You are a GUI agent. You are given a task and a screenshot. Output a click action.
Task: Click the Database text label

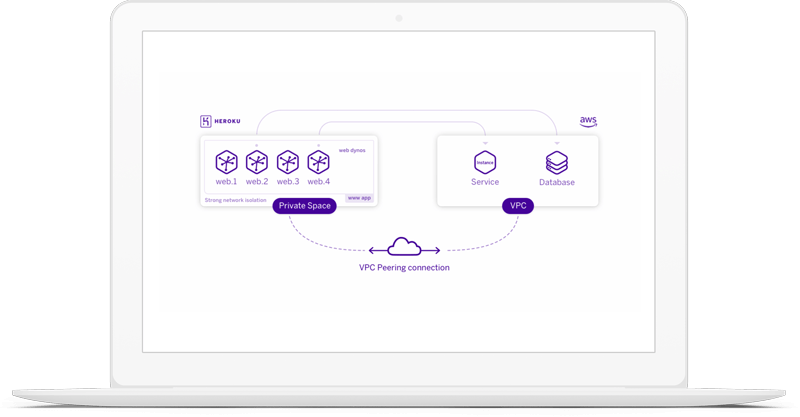point(557,183)
